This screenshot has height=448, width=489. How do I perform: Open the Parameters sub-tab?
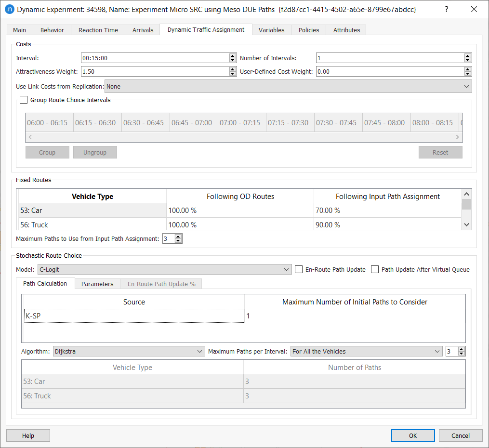tap(97, 284)
